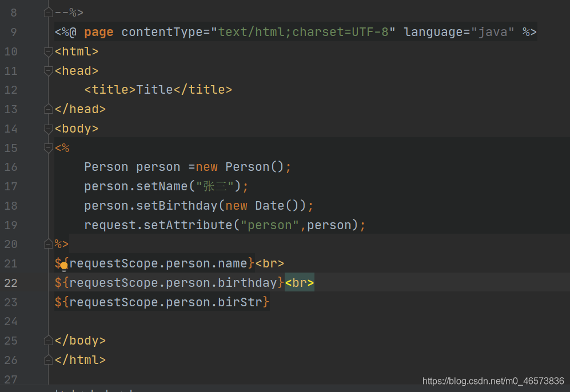Click the opening <body> tag text

coord(77,129)
